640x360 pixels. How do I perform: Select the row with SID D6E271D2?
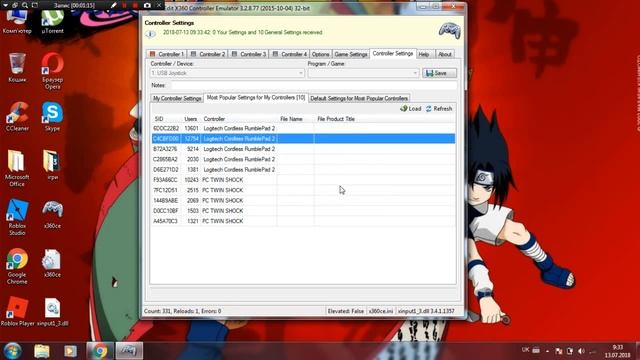click(303, 169)
